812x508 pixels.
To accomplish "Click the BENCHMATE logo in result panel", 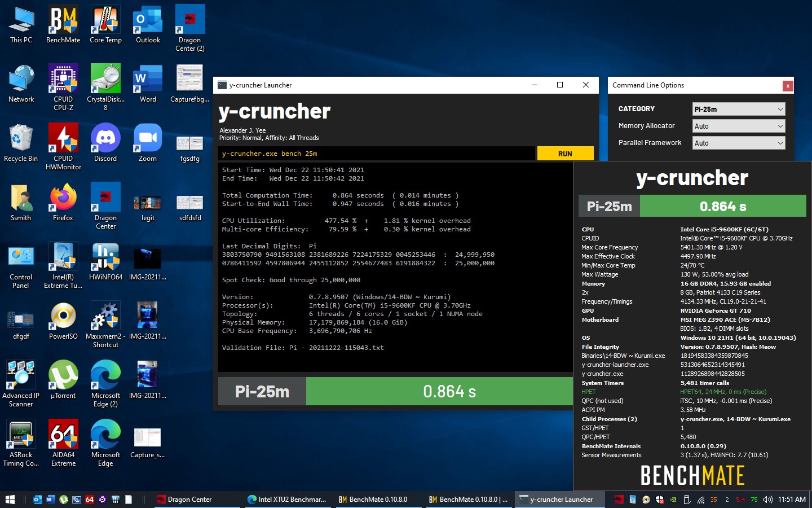I will pyautogui.click(x=692, y=475).
